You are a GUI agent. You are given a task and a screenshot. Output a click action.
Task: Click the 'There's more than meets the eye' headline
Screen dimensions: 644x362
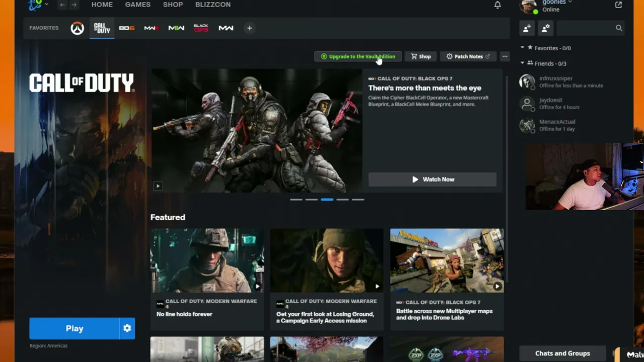425,88
